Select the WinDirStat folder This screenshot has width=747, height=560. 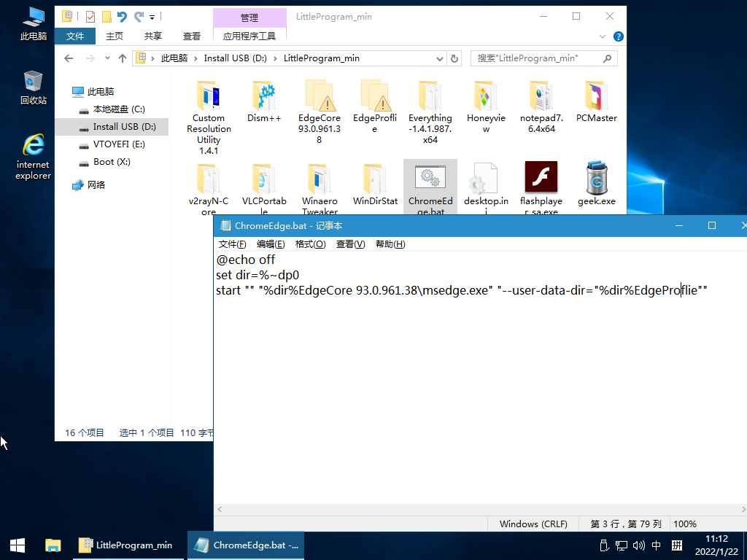(375, 184)
